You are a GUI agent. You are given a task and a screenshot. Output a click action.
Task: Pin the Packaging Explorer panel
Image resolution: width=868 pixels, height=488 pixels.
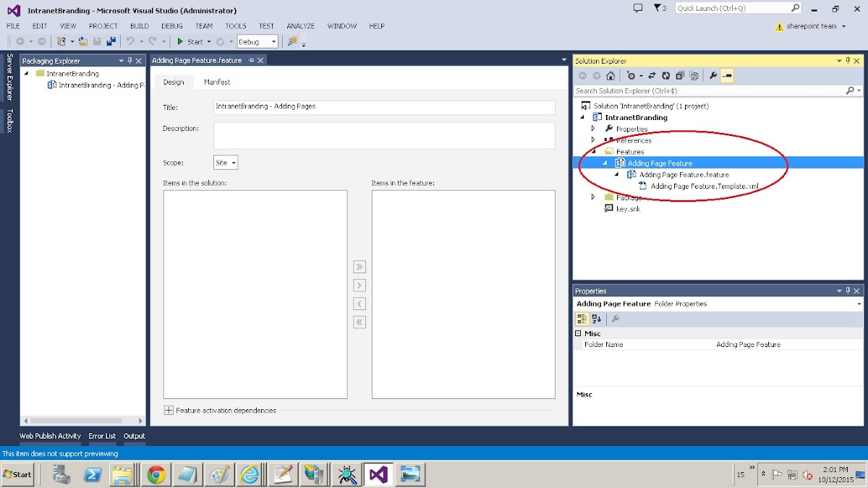coord(129,61)
